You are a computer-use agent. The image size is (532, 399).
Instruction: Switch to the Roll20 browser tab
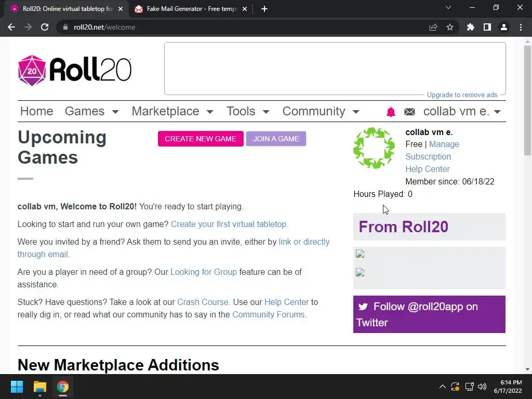[67, 9]
